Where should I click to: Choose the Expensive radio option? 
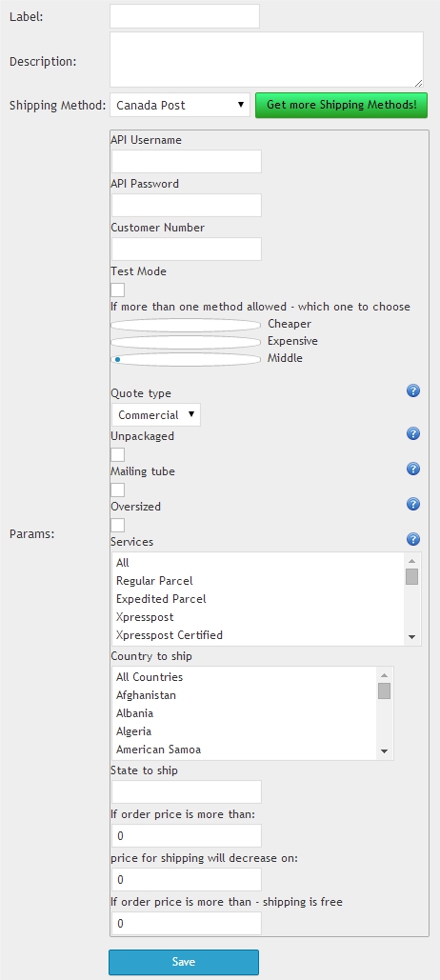(x=186, y=342)
